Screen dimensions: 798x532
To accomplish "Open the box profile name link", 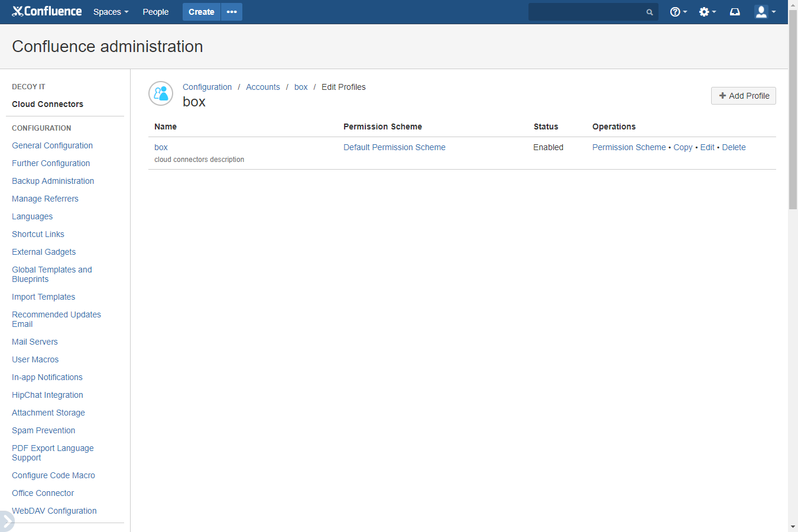I will click(x=161, y=147).
